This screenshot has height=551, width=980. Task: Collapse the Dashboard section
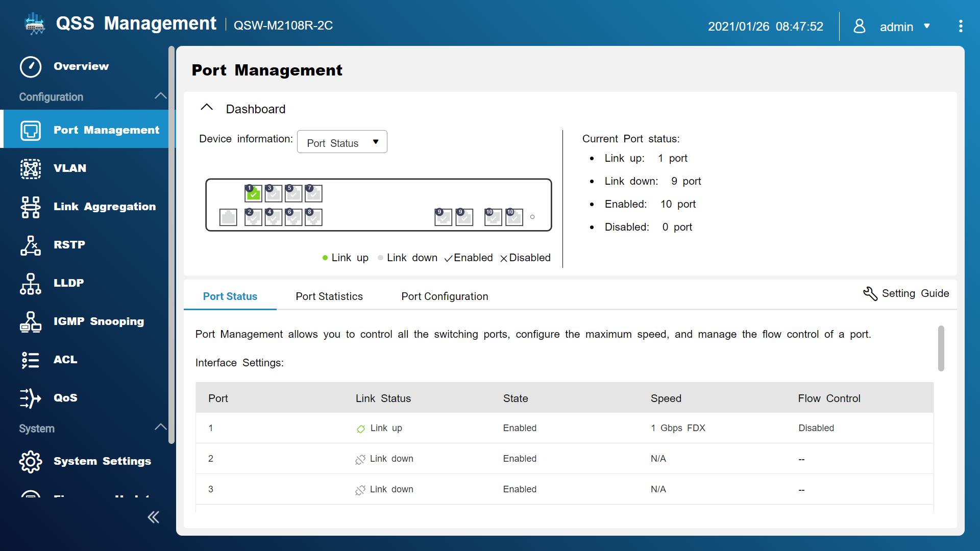coord(207,108)
